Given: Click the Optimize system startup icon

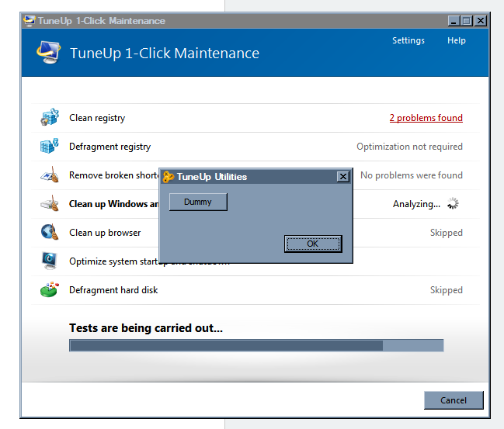Looking at the screenshot, I should tap(49, 261).
